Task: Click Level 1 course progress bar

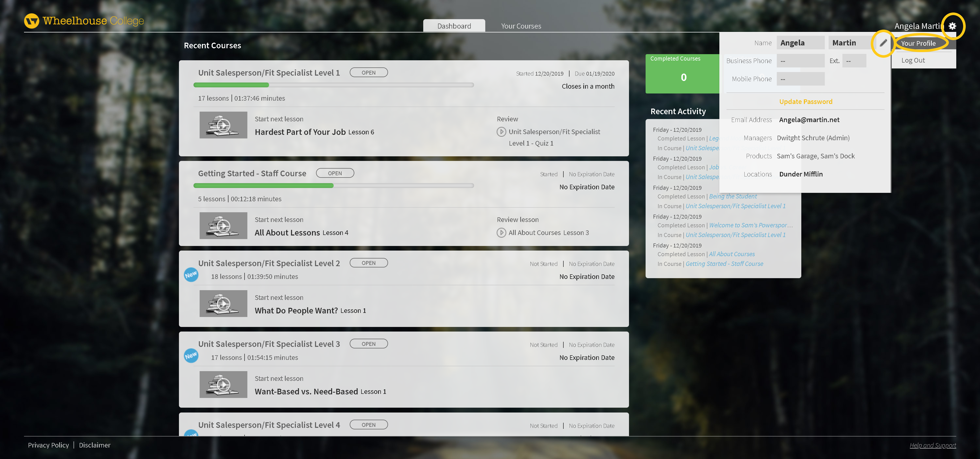Action: pos(333,85)
